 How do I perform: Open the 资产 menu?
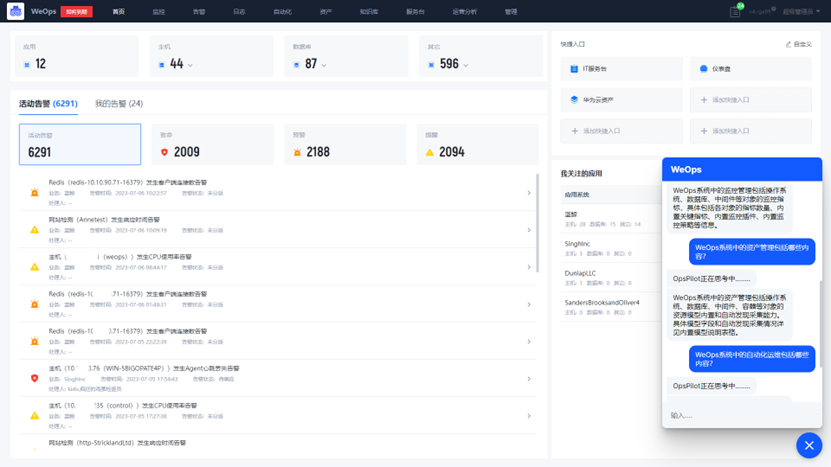326,12
